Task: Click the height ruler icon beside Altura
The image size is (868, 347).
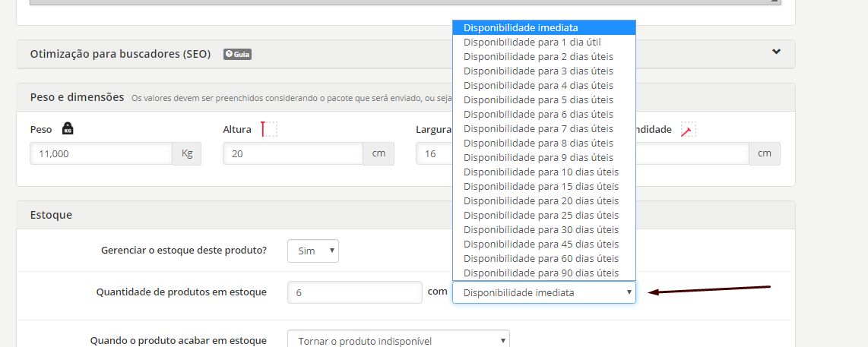Action: (x=269, y=129)
